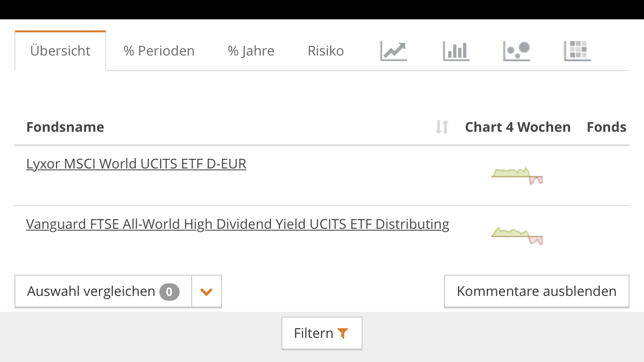This screenshot has height=362, width=644.
Task: Expand the Auswahl vergleichen dropdown arrow
Action: [207, 292]
